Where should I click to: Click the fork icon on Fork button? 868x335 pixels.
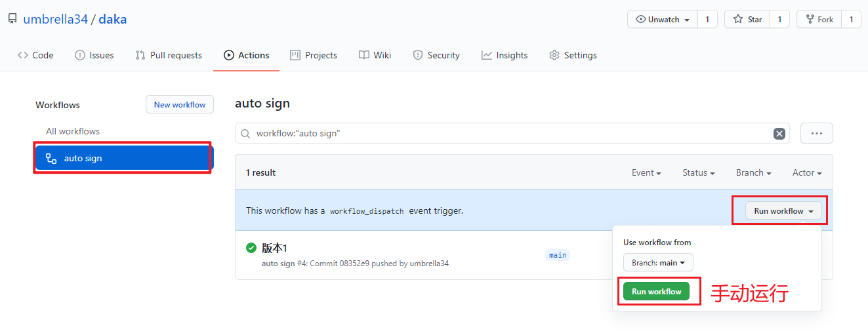pos(810,20)
